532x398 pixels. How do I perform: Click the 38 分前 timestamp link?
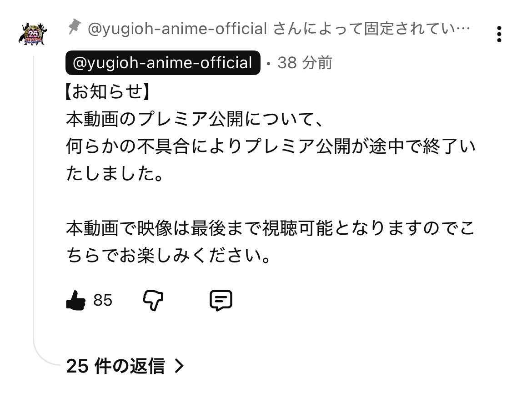[305, 63]
